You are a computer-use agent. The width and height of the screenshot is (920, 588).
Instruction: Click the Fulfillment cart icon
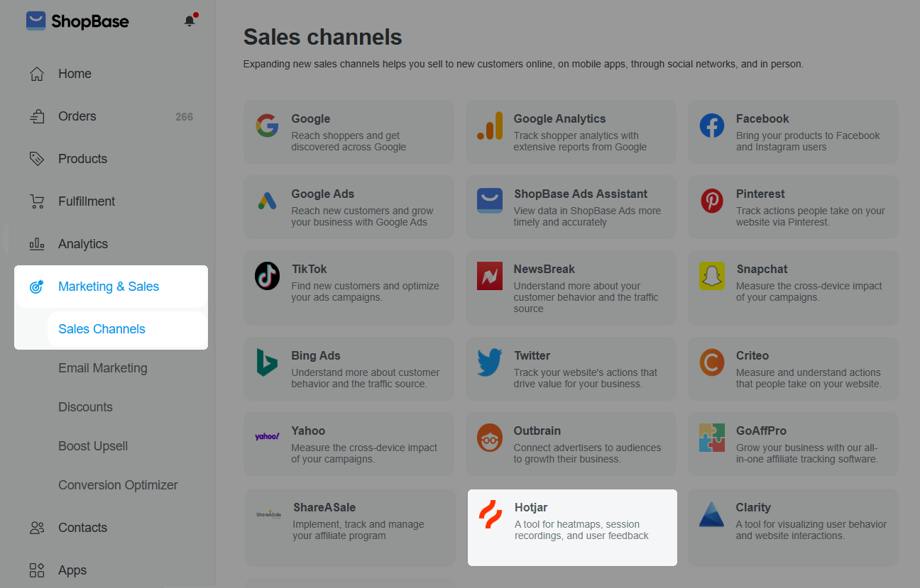click(x=37, y=201)
